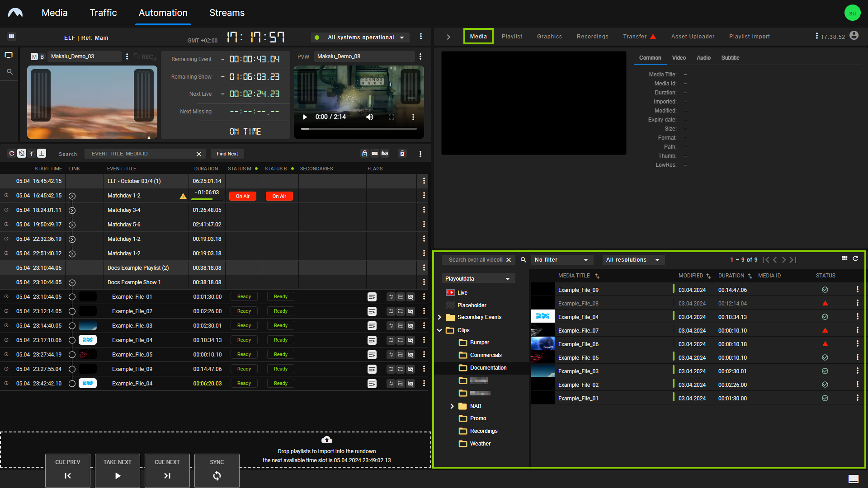
Task: Expand the Secondary Events folder
Action: [x=439, y=317]
